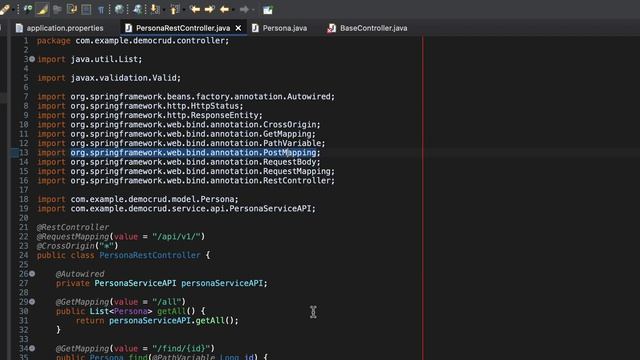Click the Search toolbar icon
The height and width of the screenshot is (360, 640).
[x=28, y=9]
